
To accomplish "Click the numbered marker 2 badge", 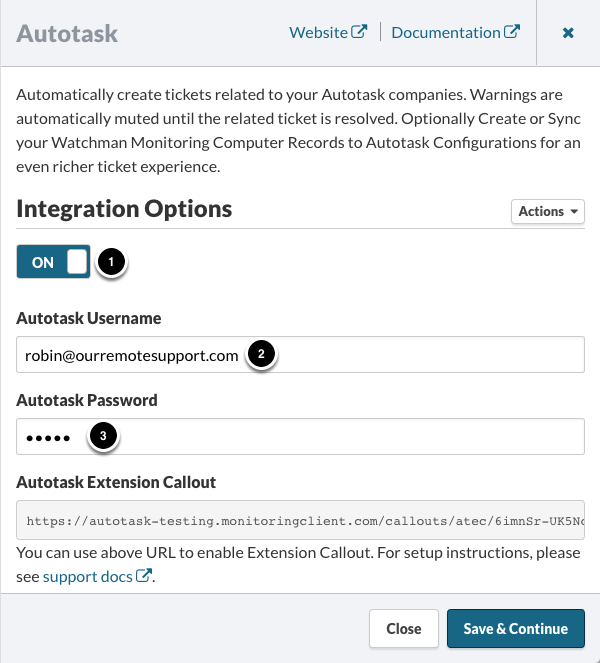I will tap(261, 355).
